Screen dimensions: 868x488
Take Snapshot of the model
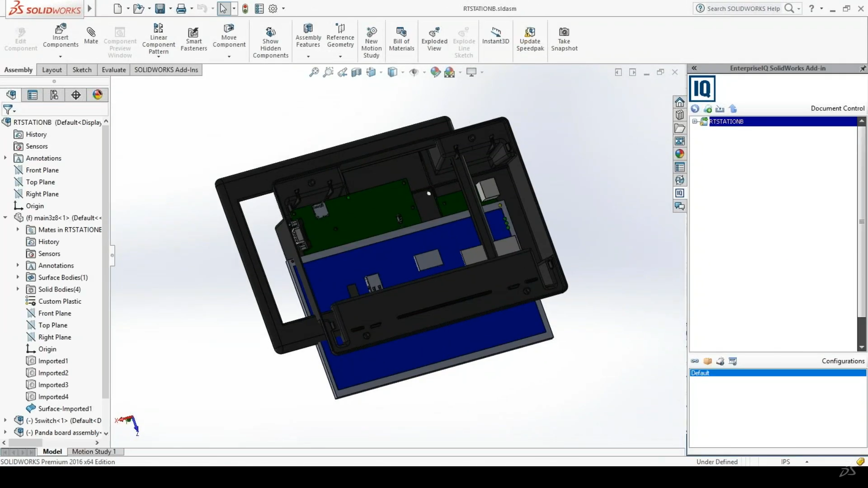564,39
